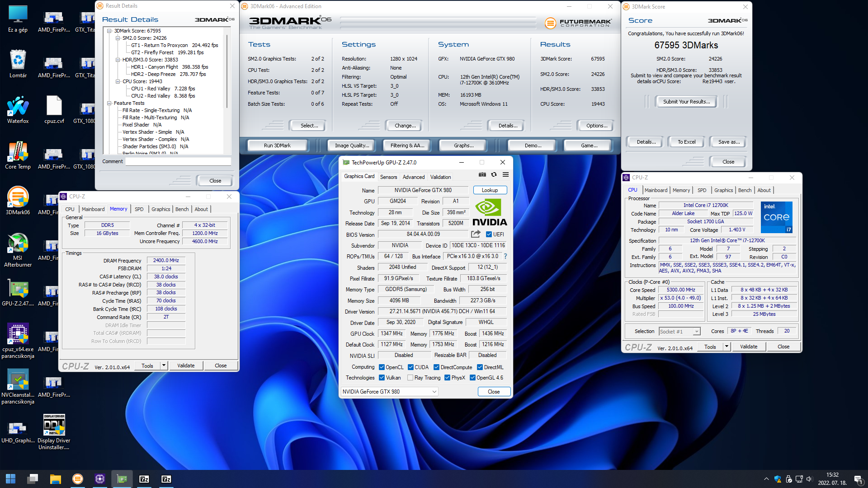Select the NVCleanstall shortcut desktop icon
868x488 pixels.
(x=18, y=386)
